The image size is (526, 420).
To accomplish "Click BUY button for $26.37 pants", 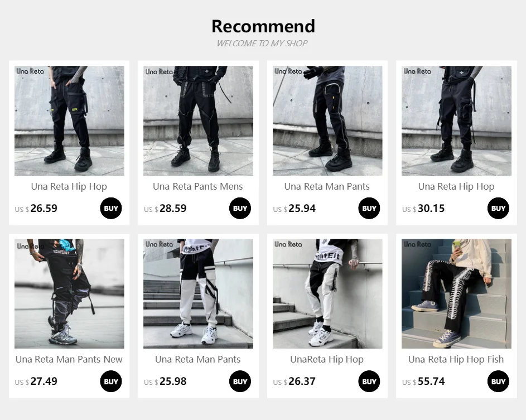I will coord(369,382).
